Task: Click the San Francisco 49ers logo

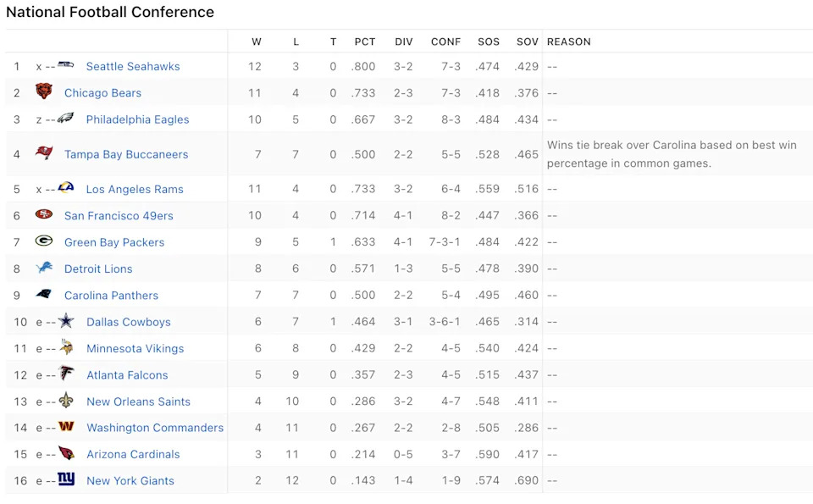Action: tap(44, 215)
